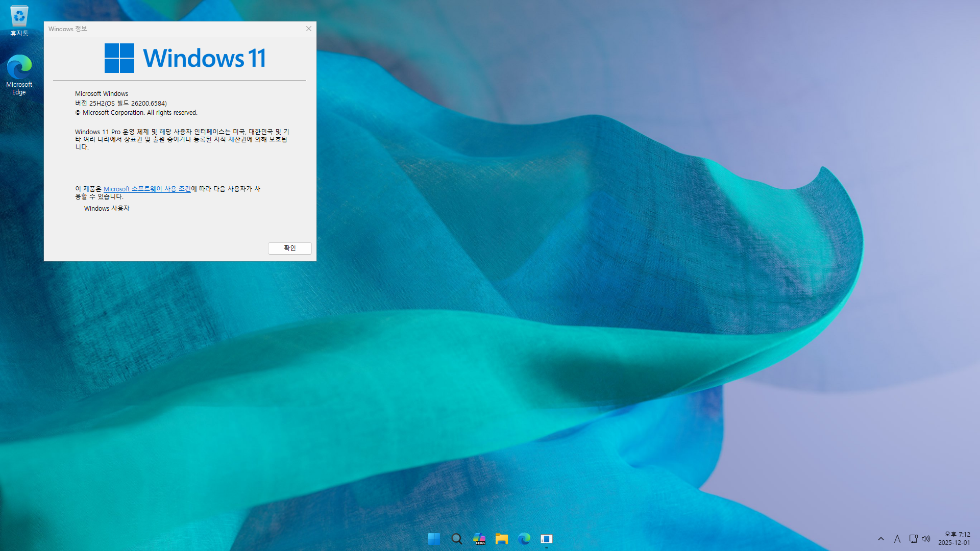Open File Explorer from taskbar

502,539
